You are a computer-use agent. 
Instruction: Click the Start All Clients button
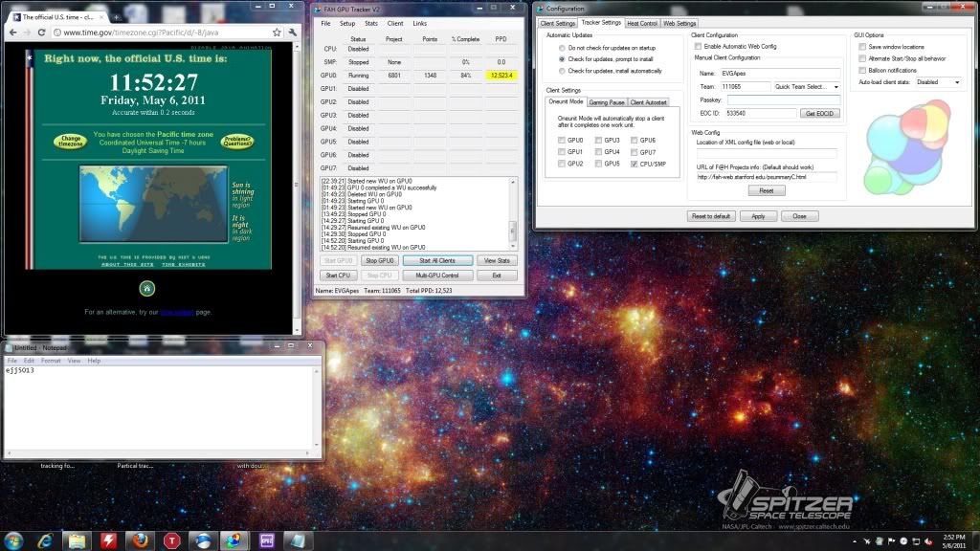(437, 260)
